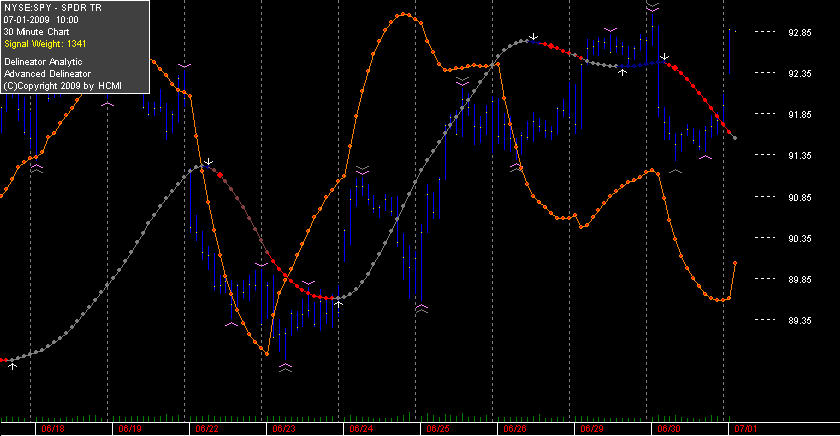840x436 pixels.
Task: Select the 06/19 date label
Action: tap(130, 429)
